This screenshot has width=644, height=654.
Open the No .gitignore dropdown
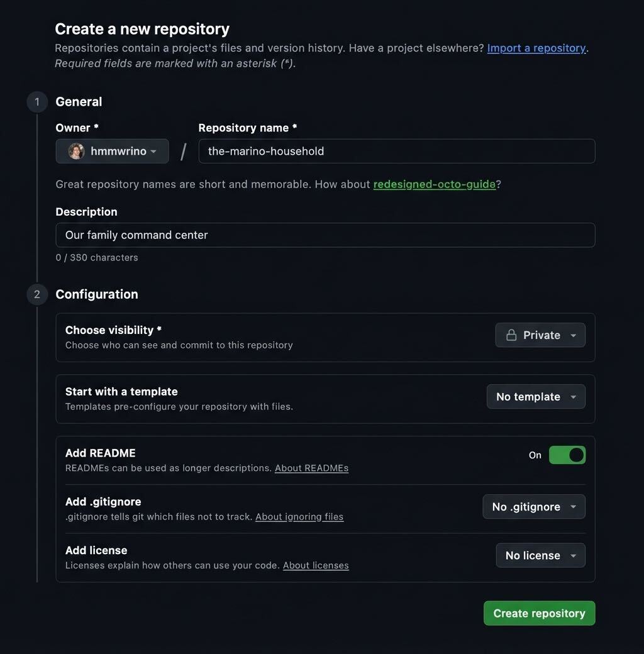(x=533, y=506)
